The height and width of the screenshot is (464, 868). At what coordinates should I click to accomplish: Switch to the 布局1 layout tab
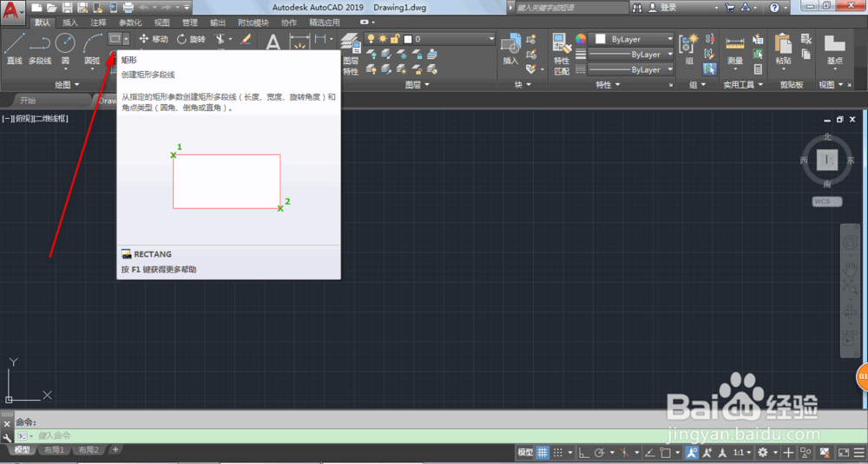tap(54, 449)
